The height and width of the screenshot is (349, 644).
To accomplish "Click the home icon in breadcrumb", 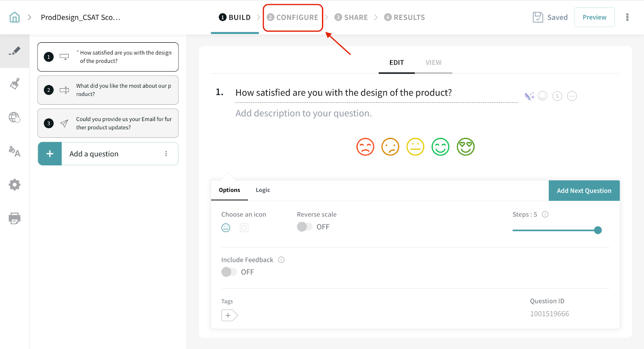I will (14, 17).
